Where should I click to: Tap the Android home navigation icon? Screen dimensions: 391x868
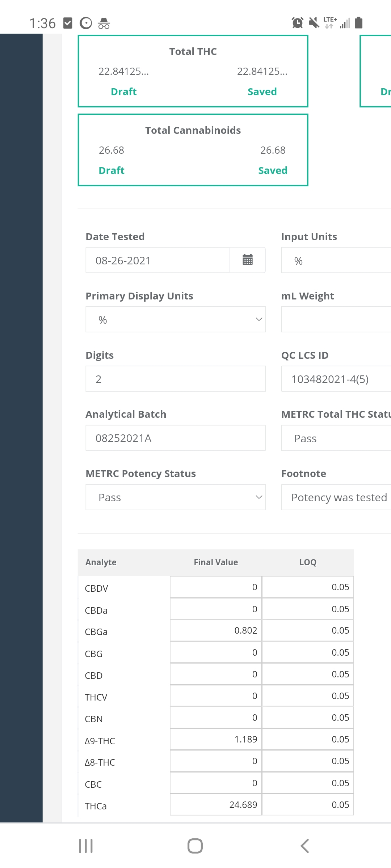pyautogui.click(x=195, y=846)
